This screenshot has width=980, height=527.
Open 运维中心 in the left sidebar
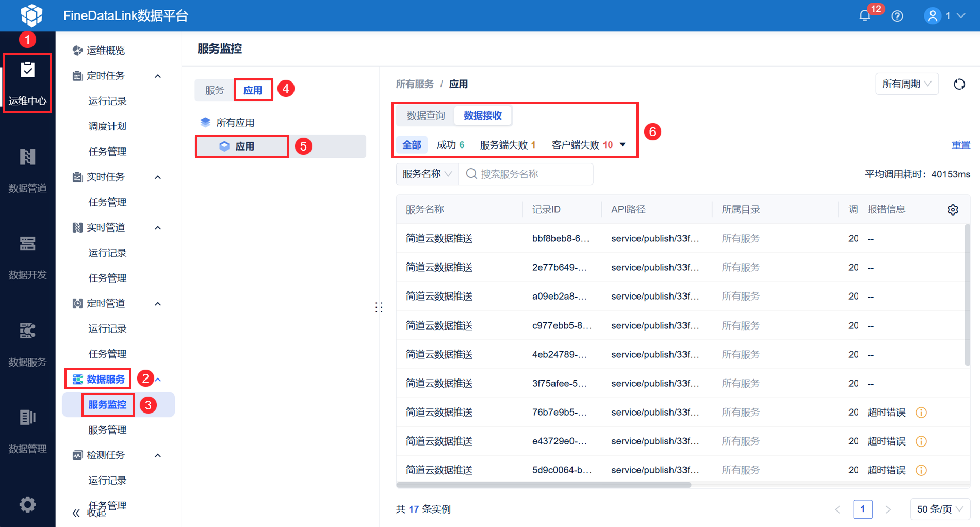coord(27,83)
